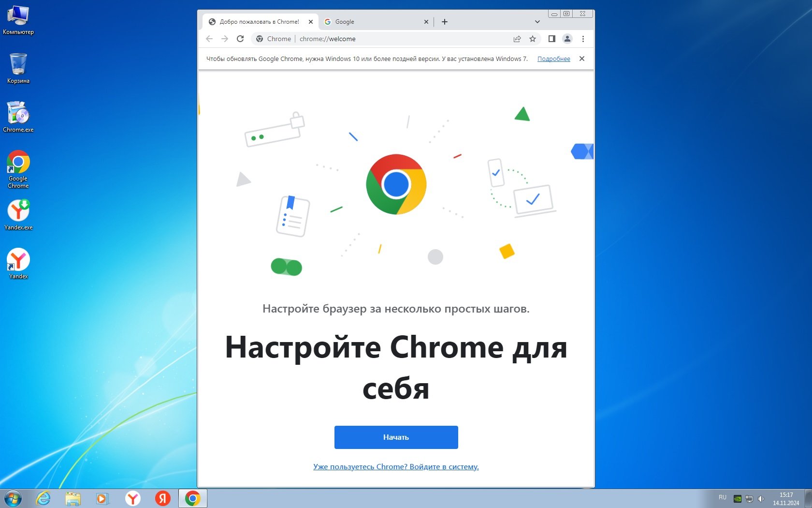Select the Chrome.exe installer desktop icon

coord(18,117)
